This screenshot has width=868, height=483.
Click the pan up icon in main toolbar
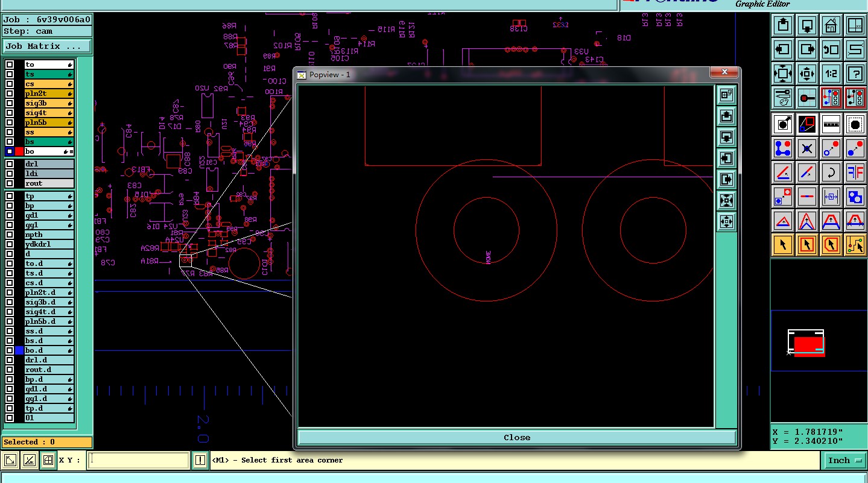click(x=783, y=25)
